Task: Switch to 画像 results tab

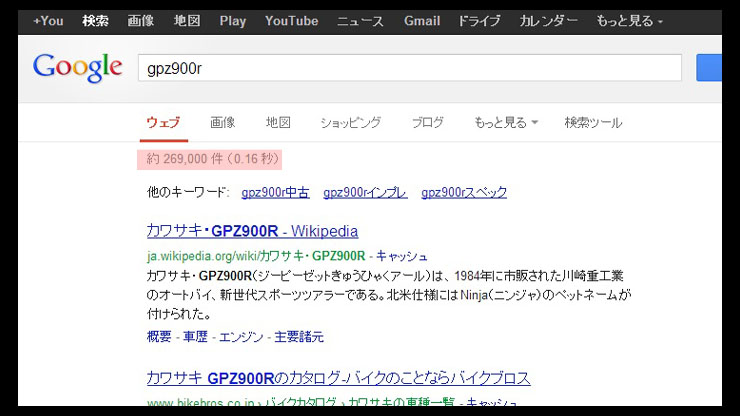Action: [223, 123]
